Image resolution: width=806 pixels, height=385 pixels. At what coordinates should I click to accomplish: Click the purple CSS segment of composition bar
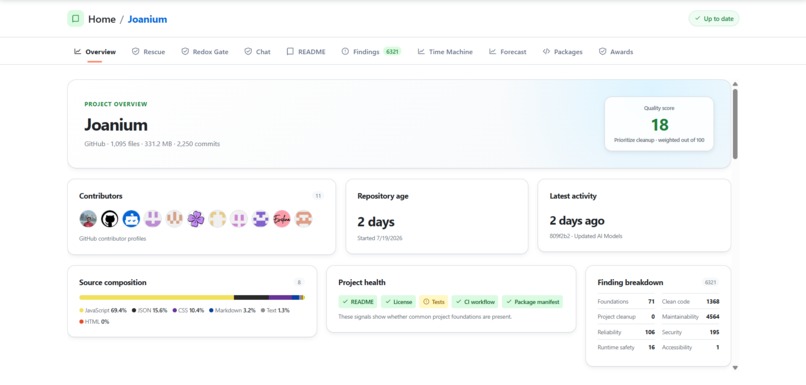[280, 297]
